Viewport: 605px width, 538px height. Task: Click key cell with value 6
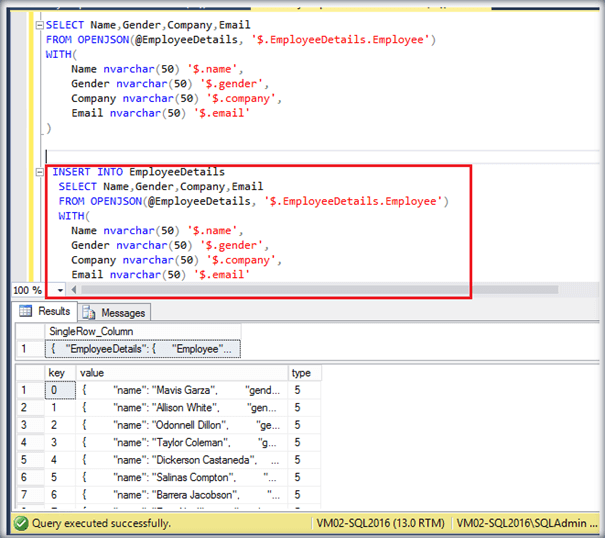[x=60, y=495]
